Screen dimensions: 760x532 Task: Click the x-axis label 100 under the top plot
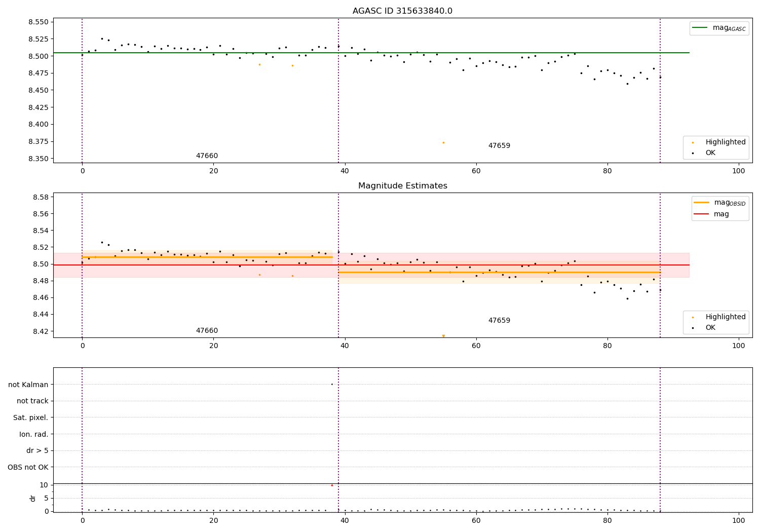[x=739, y=171]
